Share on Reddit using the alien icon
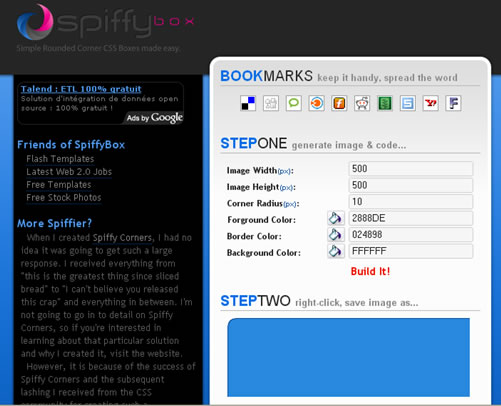501x406 pixels. click(362, 103)
